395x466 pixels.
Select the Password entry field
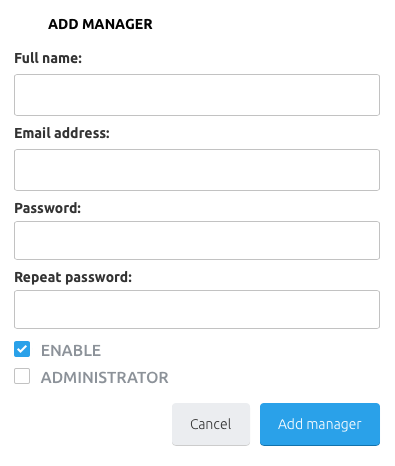pyautogui.click(x=197, y=240)
